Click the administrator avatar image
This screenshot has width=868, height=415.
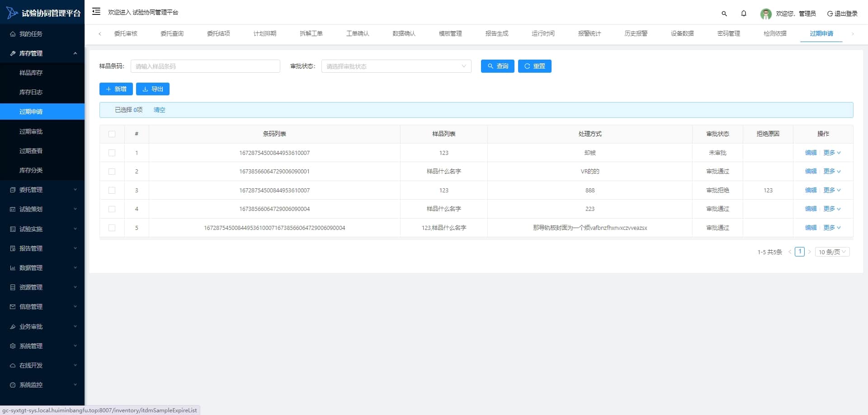766,14
